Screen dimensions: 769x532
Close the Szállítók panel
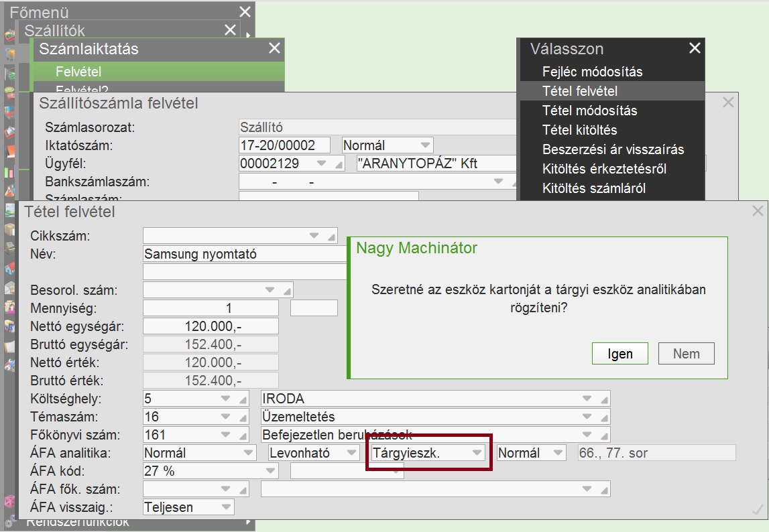[x=230, y=30]
